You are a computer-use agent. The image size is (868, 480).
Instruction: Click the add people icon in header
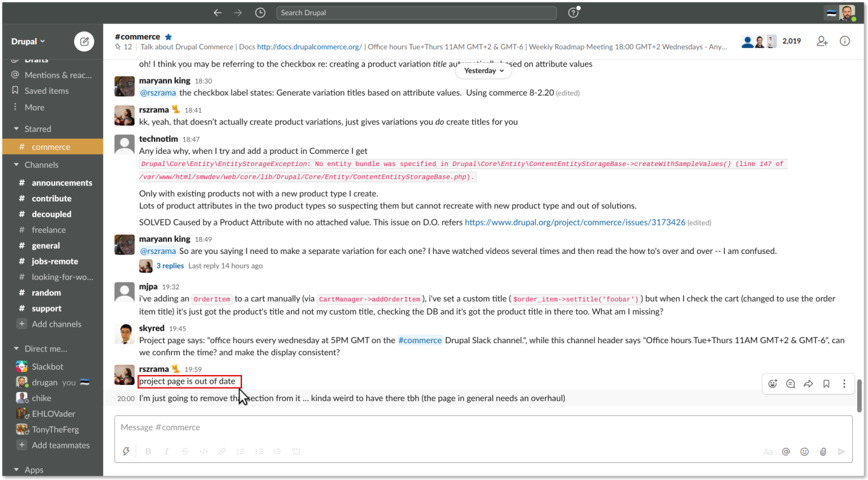(822, 41)
